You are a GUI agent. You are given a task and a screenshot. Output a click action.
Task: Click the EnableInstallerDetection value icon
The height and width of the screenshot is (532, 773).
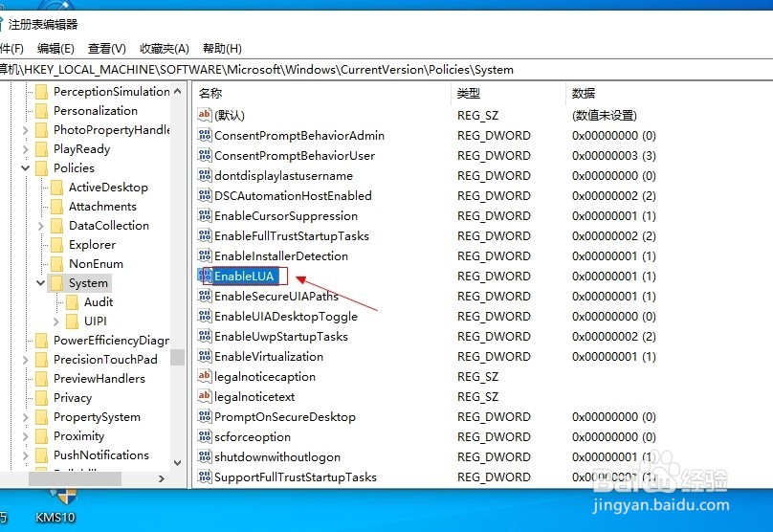coord(205,255)
